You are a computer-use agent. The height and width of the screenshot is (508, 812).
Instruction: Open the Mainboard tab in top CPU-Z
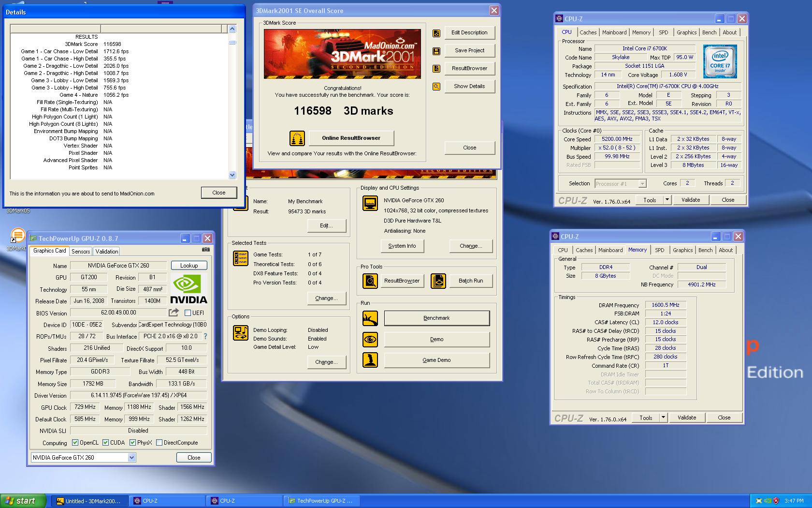coord(614,32)
